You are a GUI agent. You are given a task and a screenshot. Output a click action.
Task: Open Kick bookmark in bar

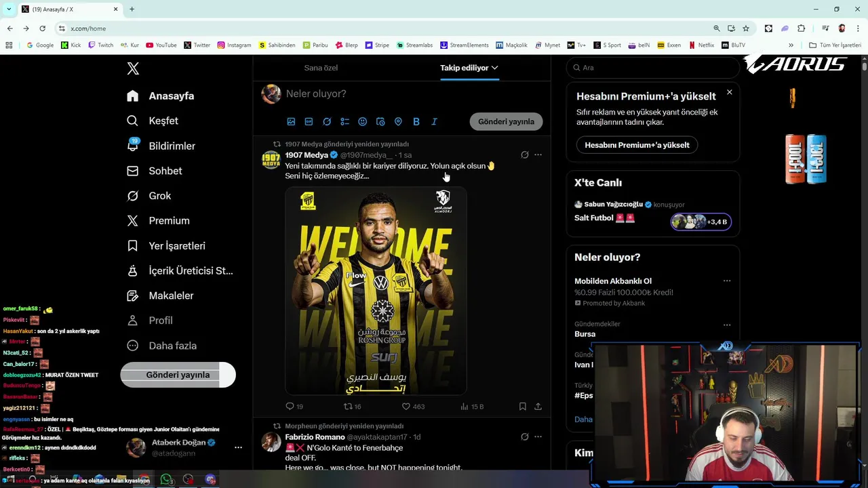point(71,45)
